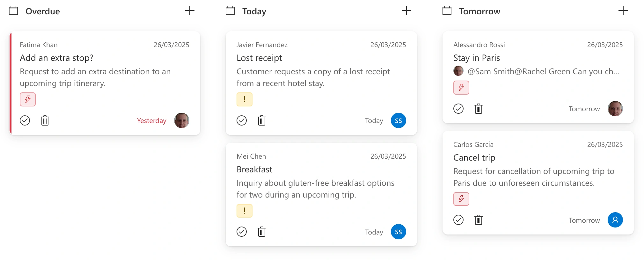
Task: Click the urgent lightning badge on 'Cancel trip'
Action: (461, 199)
